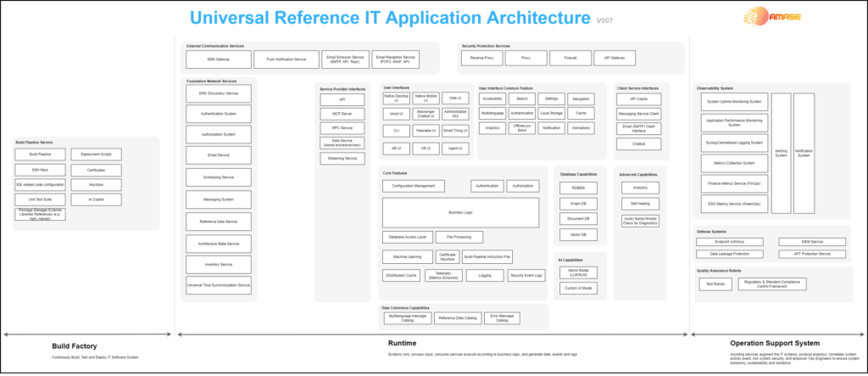
Task: Select the 'Firewall' box
Action: click(570, 58)
